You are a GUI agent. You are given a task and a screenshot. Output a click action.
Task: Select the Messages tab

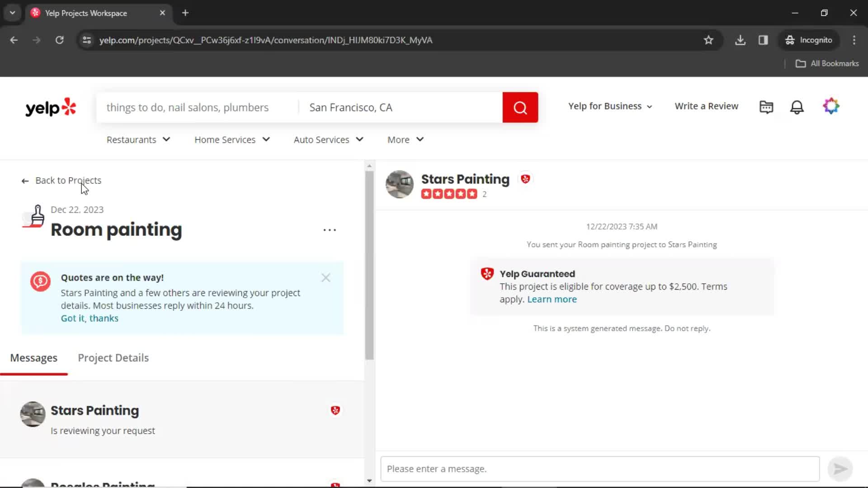pyautogui.click(x=33, y=357)
